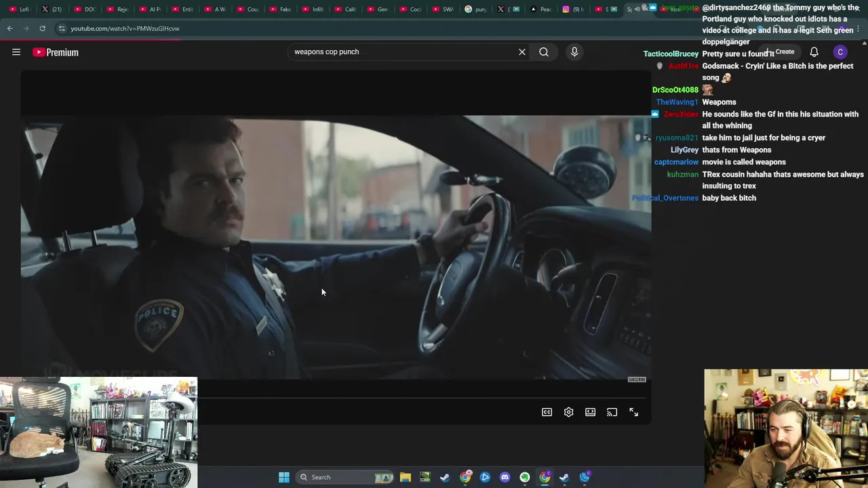The height and width of the screenshot is (488, 868).
Task: Cast video with Play on TV icon
Action: (612, 412)
